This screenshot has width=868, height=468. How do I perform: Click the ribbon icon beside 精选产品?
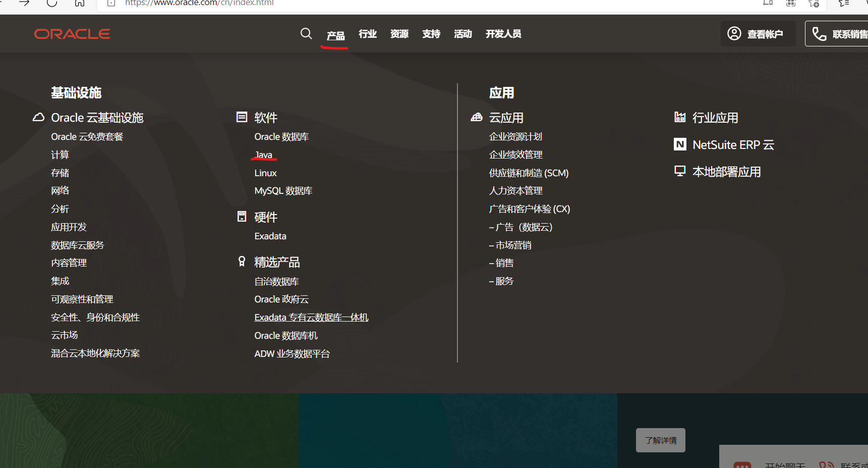(242, 261)
